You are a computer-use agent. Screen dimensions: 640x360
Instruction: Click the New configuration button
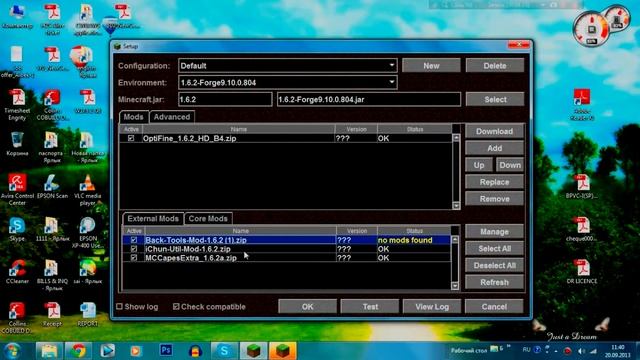(431, 66)
